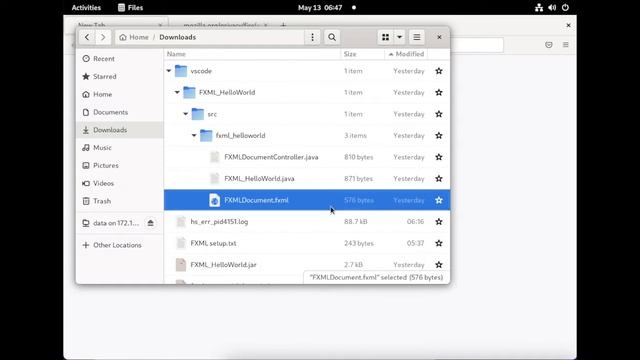
Task: Star FXMLDocumentController.java
Action: pos(439,157)
